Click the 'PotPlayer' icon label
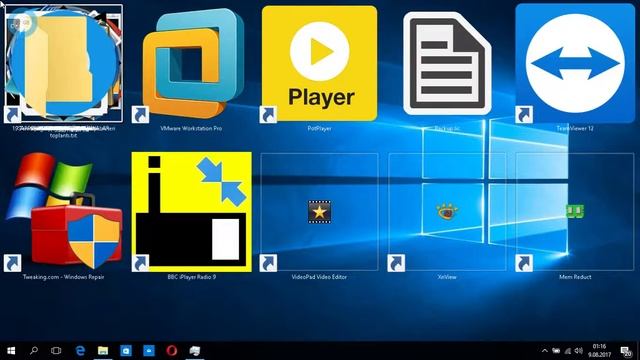This screenshot has width=640, height=360. (319, 128)
